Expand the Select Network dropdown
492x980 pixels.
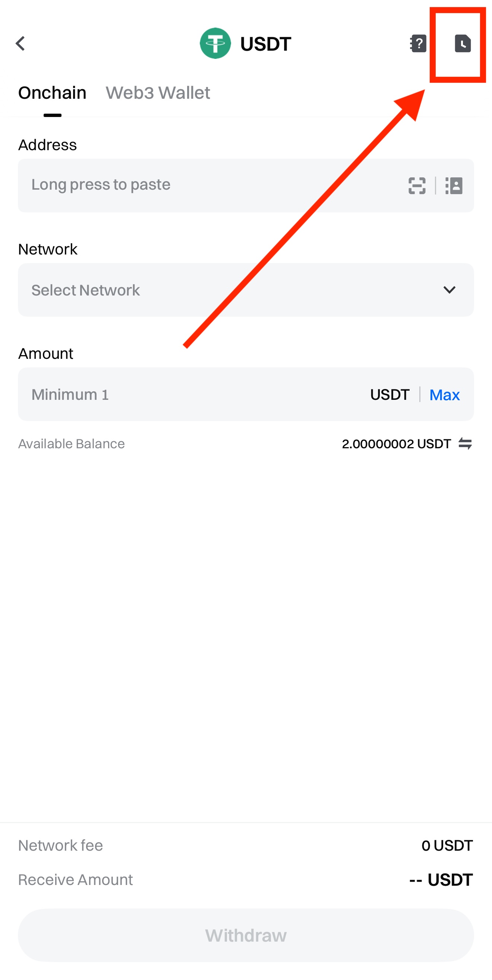click(228, 290)
